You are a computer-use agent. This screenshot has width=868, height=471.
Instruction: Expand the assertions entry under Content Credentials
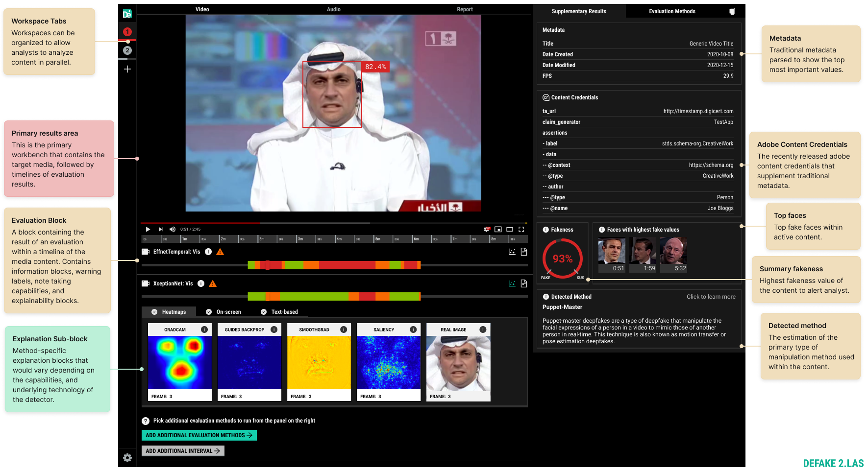click(554, 132)
